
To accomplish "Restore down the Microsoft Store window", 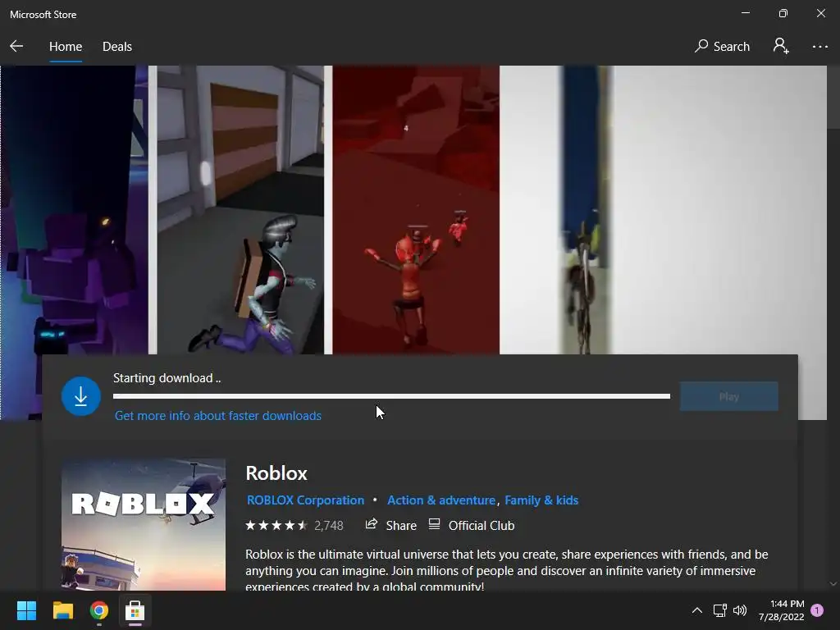I will 783,13.
